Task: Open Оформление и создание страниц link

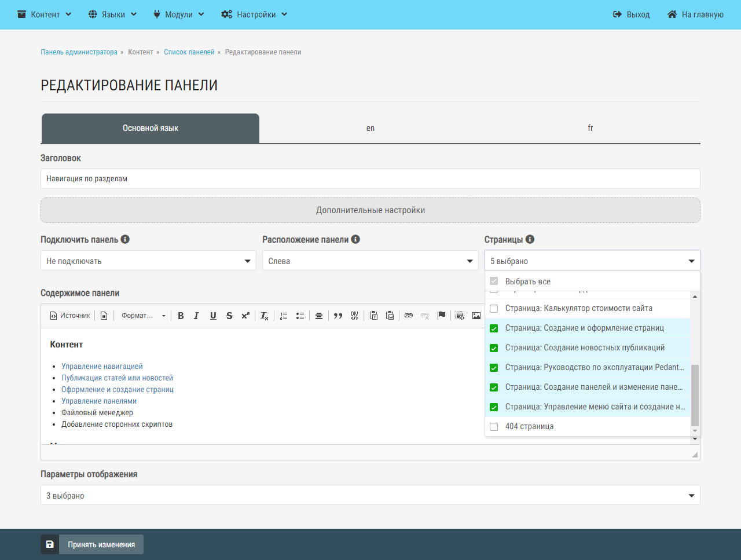Action: (118, 389)
